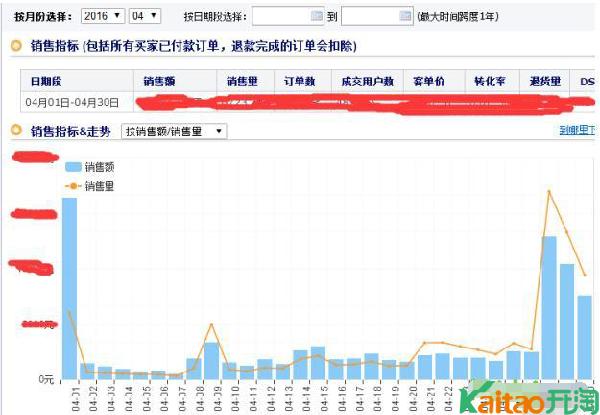
Task: Open the 按销售额/销售量 chart metric dropdown
Action: coord(174,131)
